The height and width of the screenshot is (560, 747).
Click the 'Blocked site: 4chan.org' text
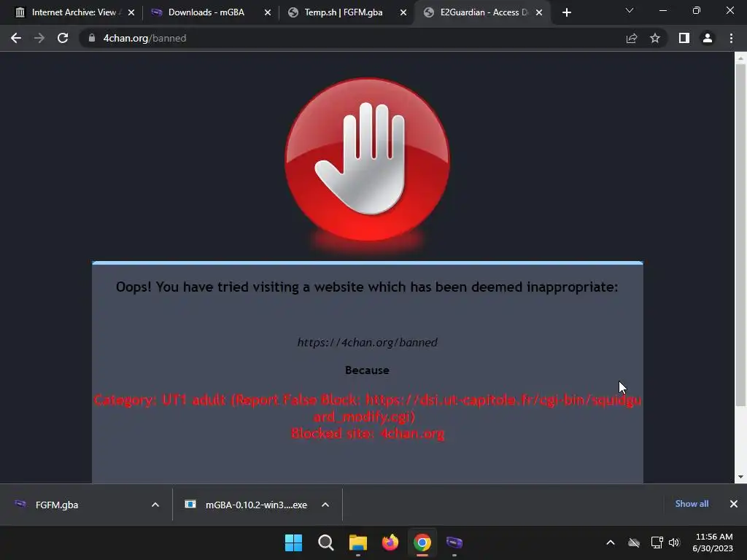(x=368, y=433)
